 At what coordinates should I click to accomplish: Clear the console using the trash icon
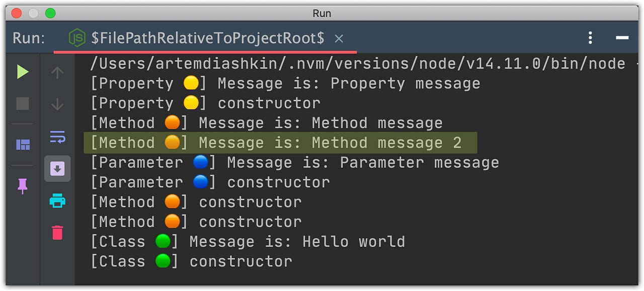[x=57, y=232]
